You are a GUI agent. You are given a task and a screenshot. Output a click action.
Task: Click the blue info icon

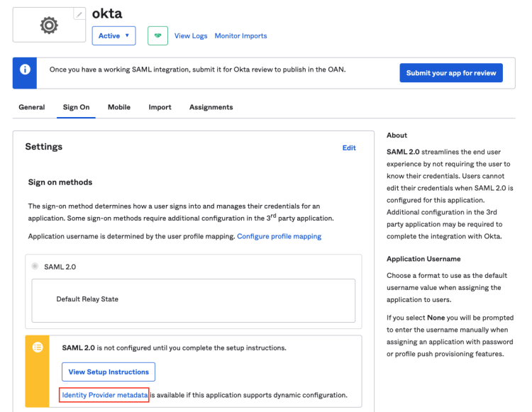(x=25, y=69)
